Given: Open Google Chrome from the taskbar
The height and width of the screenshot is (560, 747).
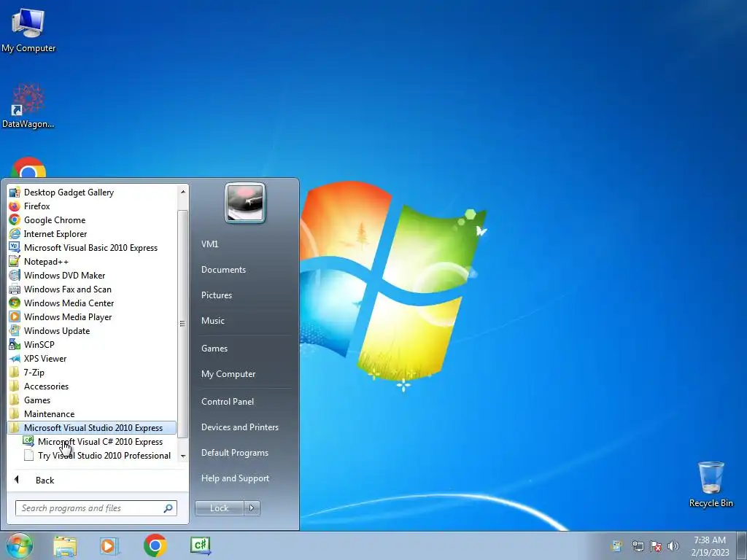Looking at the screenshot, I should click(x=155, y=545).
